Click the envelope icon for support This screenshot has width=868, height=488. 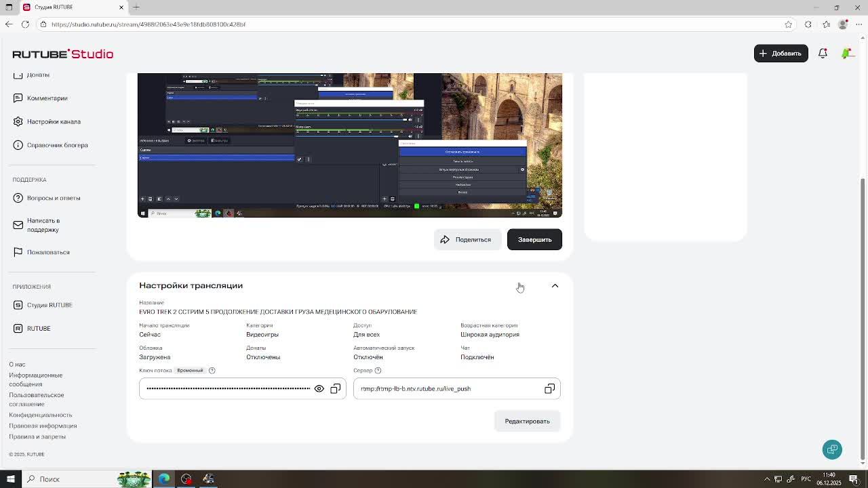coord(18,225)
